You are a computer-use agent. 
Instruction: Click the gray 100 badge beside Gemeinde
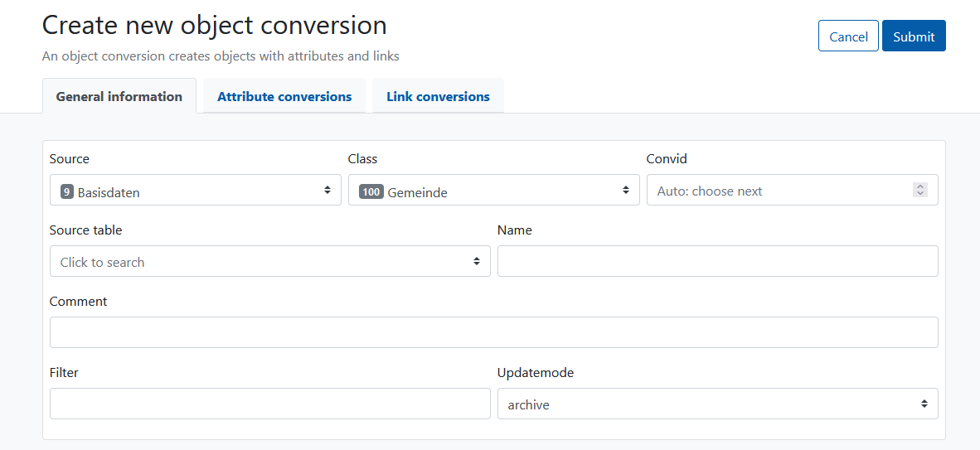point(371,191)
